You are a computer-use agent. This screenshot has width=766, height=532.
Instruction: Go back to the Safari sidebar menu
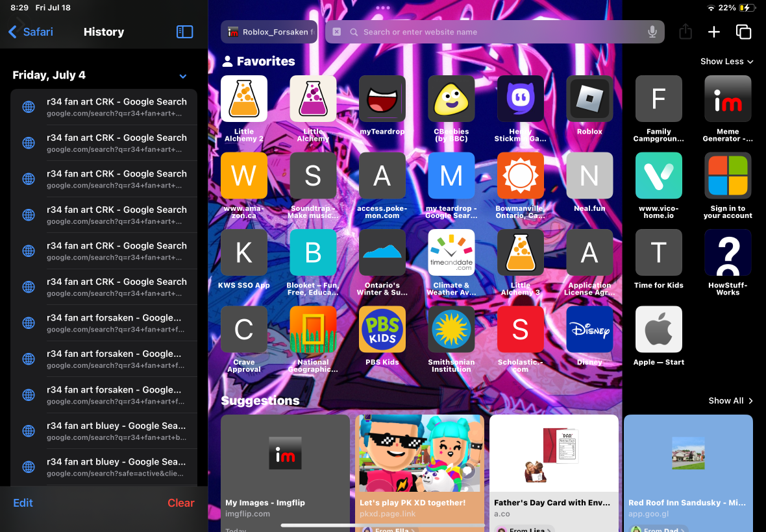(x=31, y=32)
